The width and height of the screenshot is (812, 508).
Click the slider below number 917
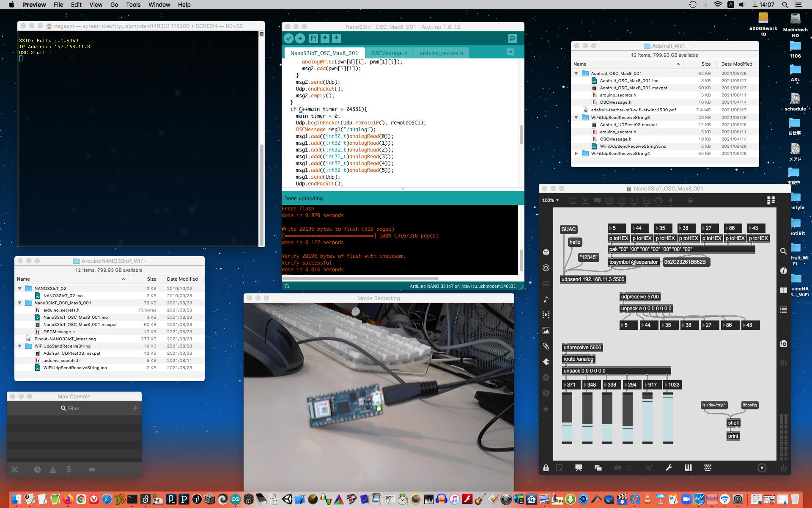[x=647, y=418]
